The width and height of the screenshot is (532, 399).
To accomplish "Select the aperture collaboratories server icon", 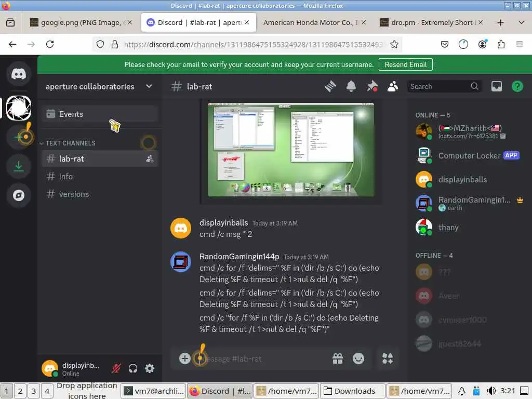I will pyautogui.click(x=19, y=108).
